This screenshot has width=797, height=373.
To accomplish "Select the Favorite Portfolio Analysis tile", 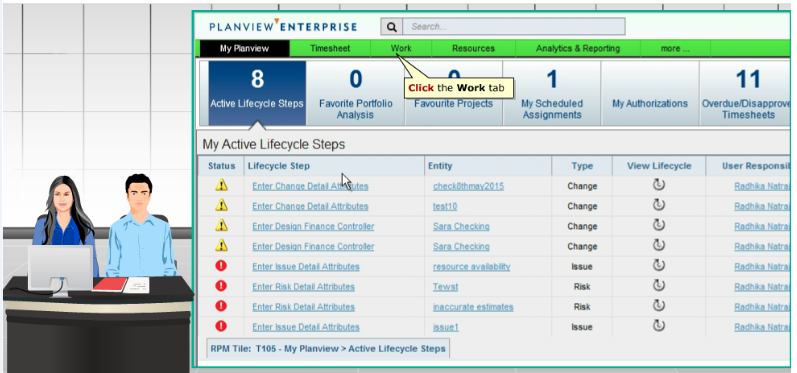I will [x=356, y=93].
